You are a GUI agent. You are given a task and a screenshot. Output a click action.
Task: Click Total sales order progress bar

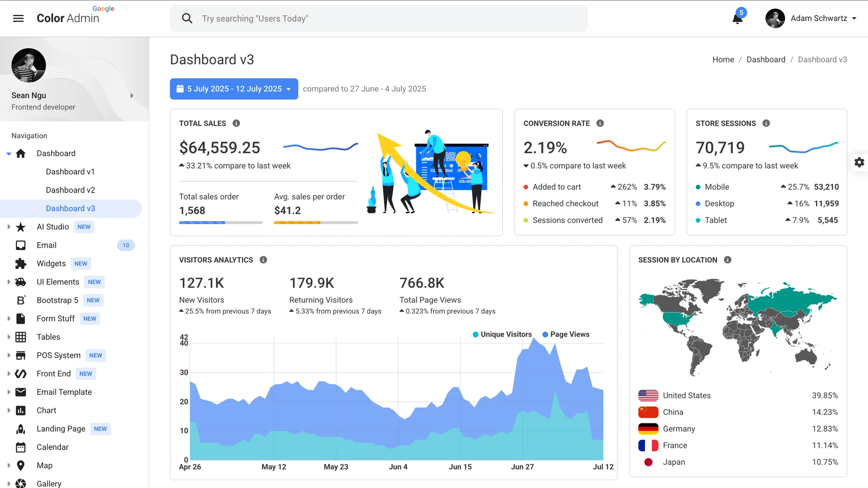[x=221, y=223]
